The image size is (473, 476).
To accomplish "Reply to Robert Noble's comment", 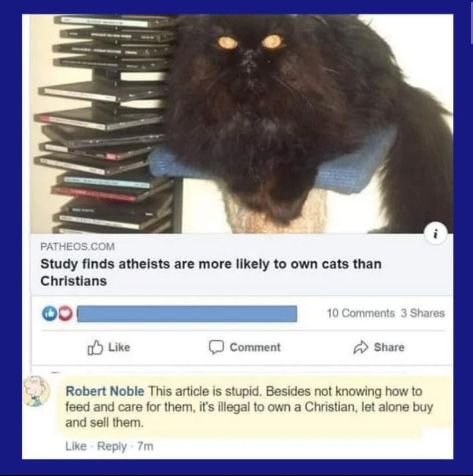I will pyautogui.click(x=112, y=446).
